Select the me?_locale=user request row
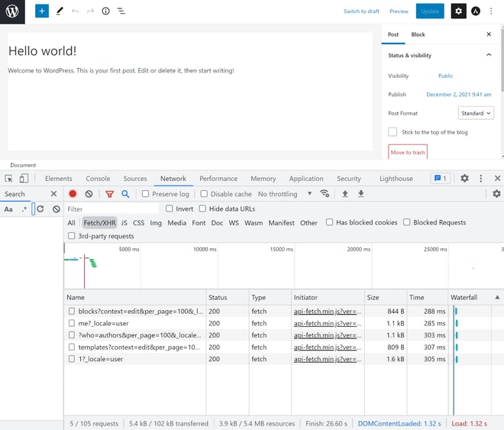Screen dimensions: 504x430 point(256,323)
